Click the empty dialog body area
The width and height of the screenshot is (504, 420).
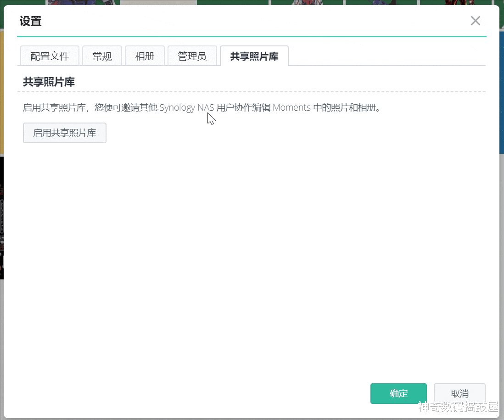point(252,252)
